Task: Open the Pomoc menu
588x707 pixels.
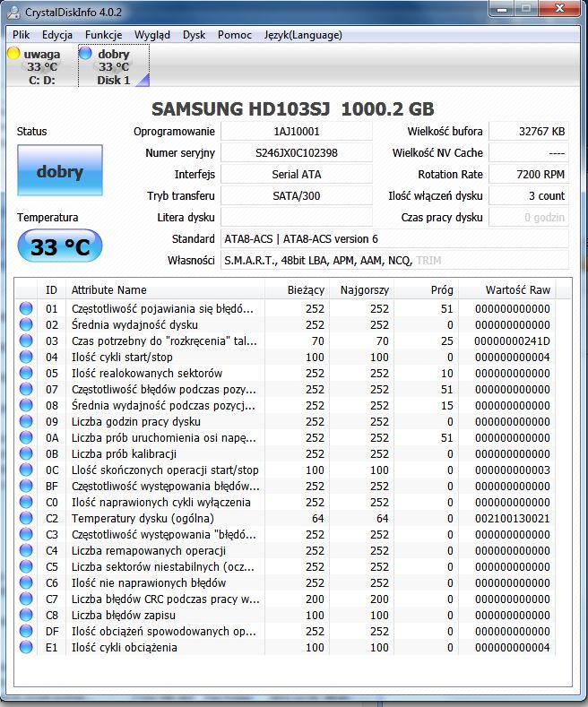Action: (x=235, y=35)
